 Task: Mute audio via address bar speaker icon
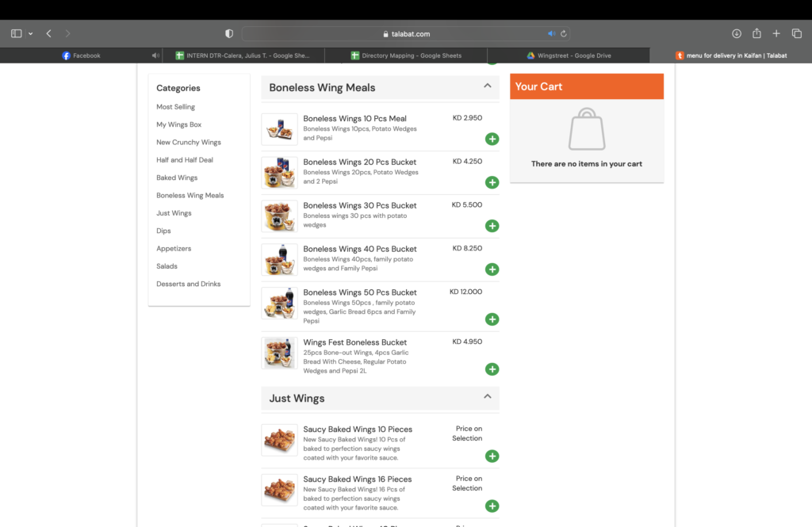point(551,34)
